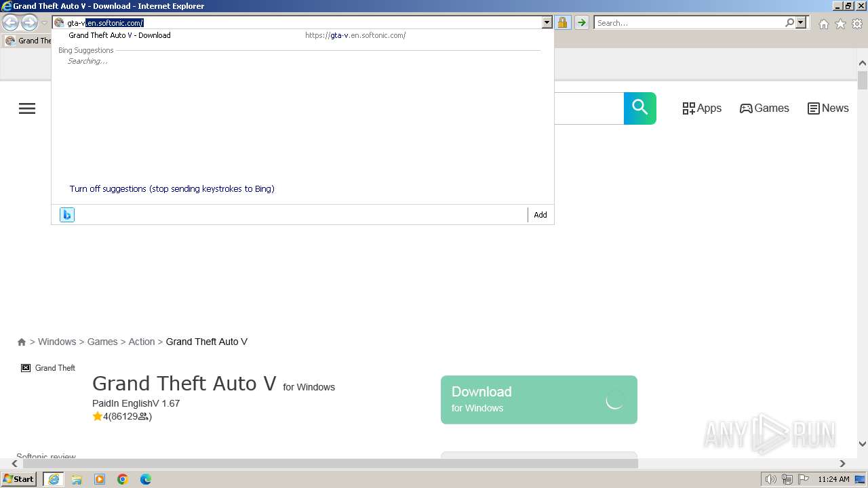Click the vertical scrollbar down arrow
Screen dimensions: 868x488
tap(863, 444)
